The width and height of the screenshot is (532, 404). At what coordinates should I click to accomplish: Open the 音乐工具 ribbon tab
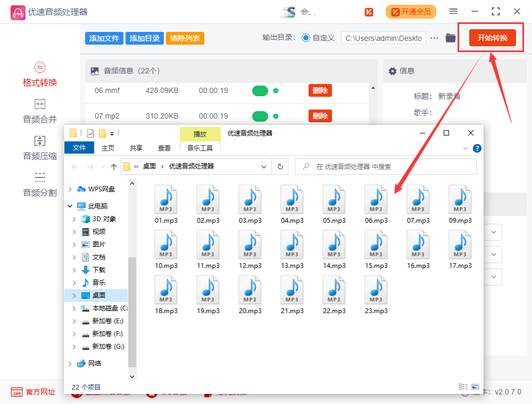[200, 148]
